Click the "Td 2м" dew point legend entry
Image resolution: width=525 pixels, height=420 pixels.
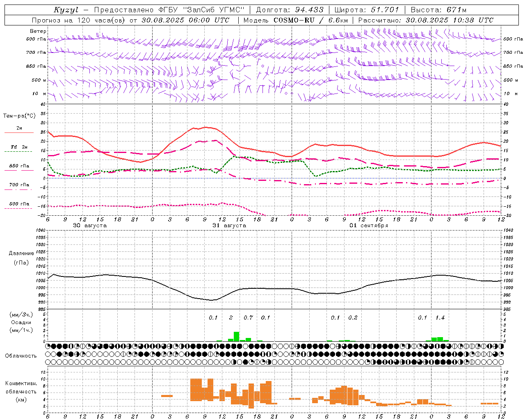point(19,147)
